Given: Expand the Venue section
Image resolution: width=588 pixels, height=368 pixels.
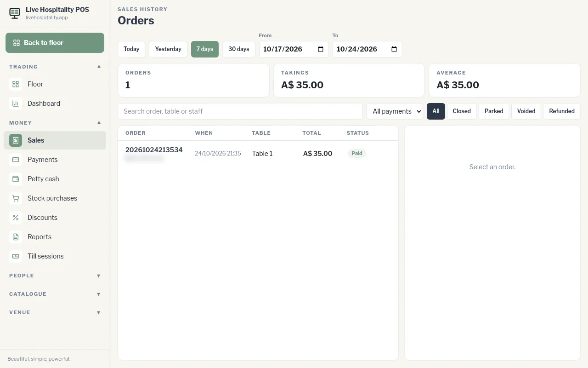Looking at the screenshot, I should (55, 312).
